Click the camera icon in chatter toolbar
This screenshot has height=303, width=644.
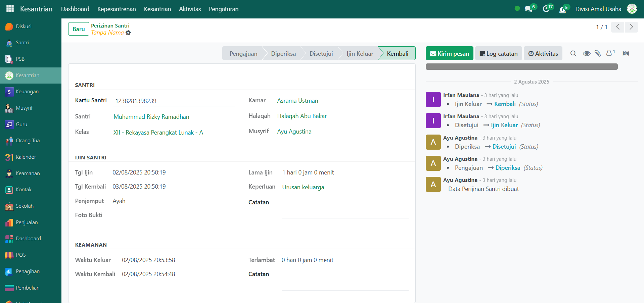pyautogui.click(x=626, y=53)
